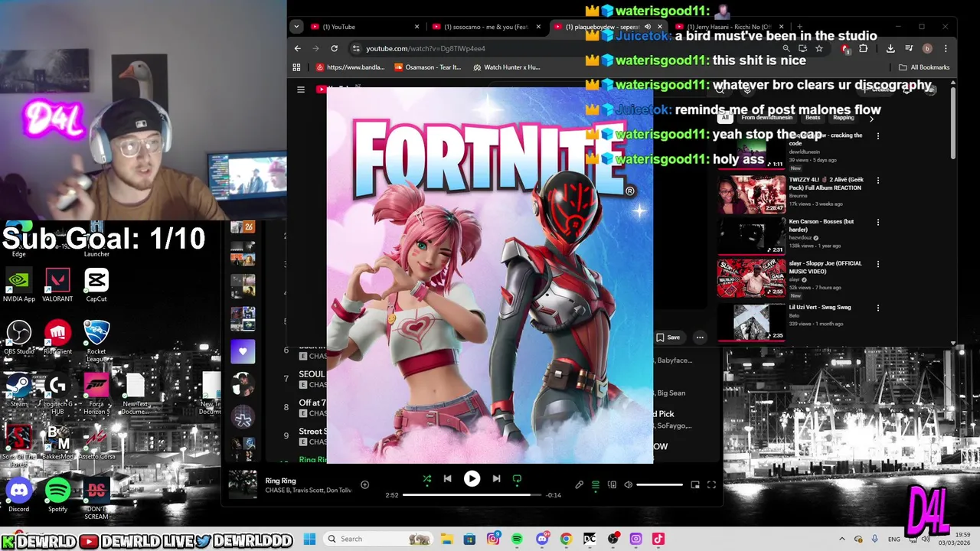Screen dimensions: 980x551
Task: Reload the YouTube page
Action: coord(335,48)
